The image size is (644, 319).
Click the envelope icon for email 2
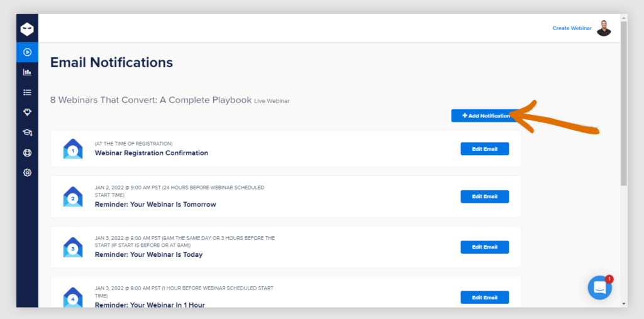[73, 197]
